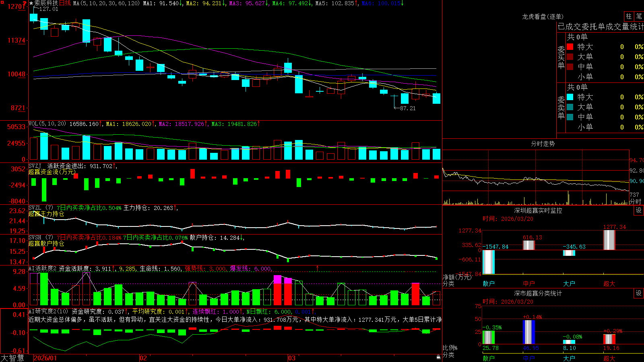Image resolution: width=644 pixels, height=362 pixels.
Task: Click the teal 中单 sell-order legend square
Action: 570,117
